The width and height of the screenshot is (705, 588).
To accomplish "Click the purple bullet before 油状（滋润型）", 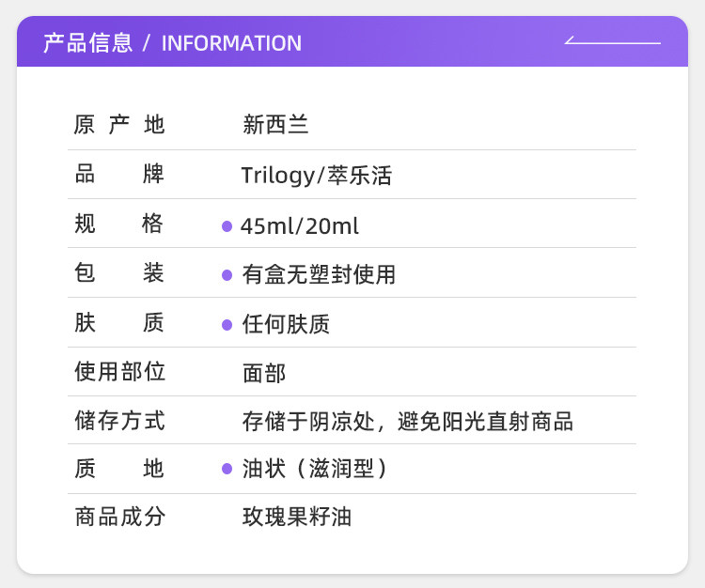I will point(227,469).
